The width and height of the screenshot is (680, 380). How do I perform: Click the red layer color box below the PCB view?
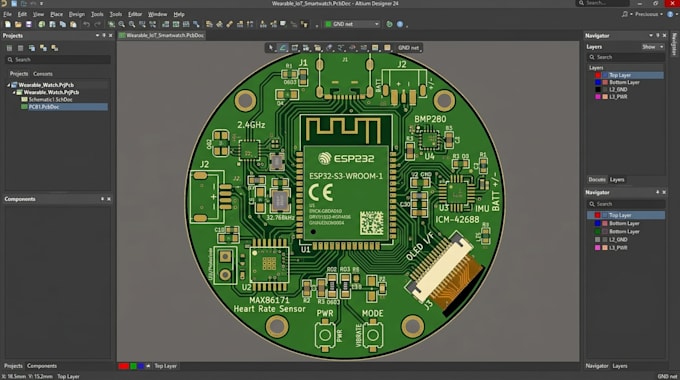pyautogui.click(x=124, y=366)
